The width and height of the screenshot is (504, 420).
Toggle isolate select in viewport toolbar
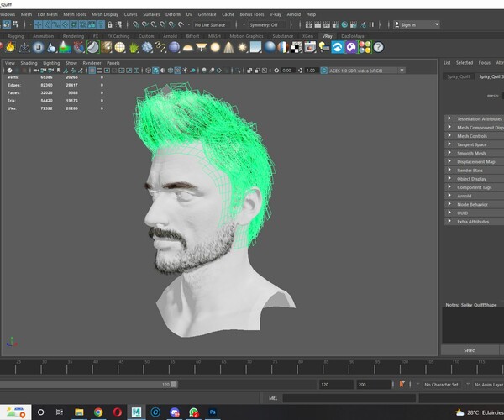click(x=238, y=71)
